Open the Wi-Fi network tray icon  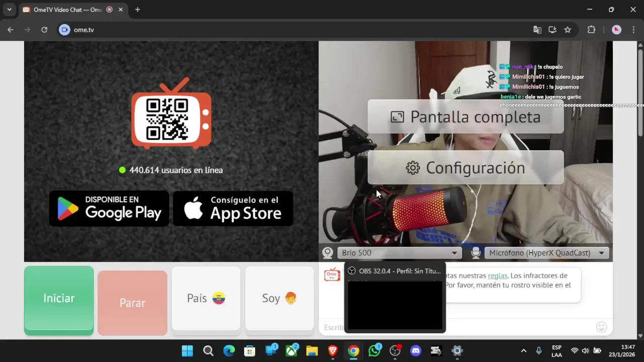tap(575, 351)
